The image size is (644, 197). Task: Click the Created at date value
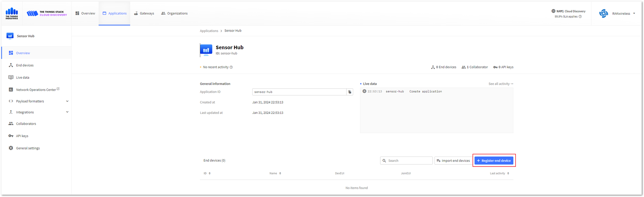click(268, 103)
